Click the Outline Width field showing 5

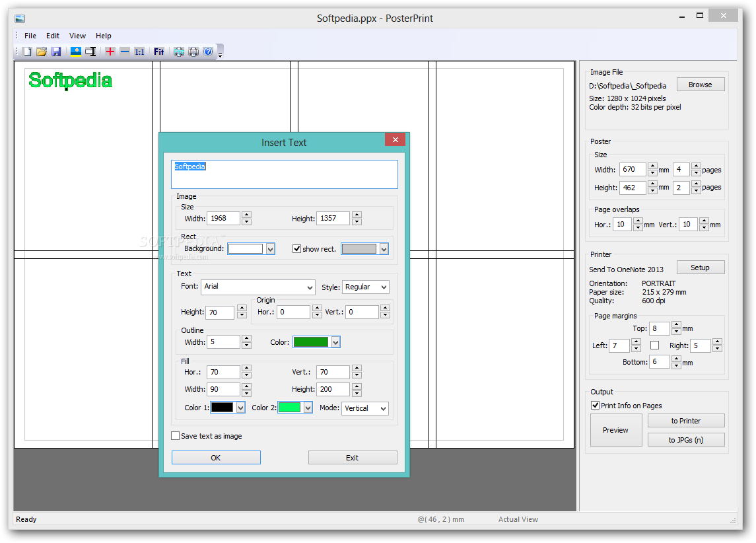point(223,342)
